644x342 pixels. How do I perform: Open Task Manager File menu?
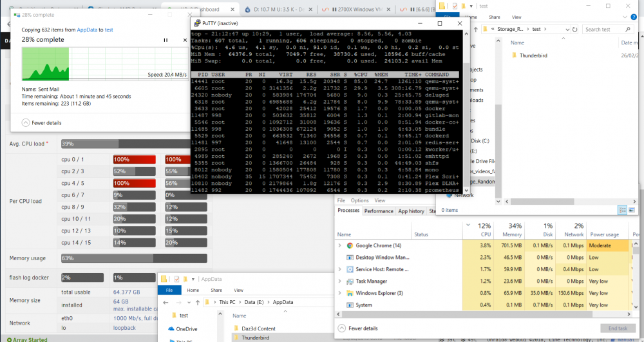[x=341, y=200]
